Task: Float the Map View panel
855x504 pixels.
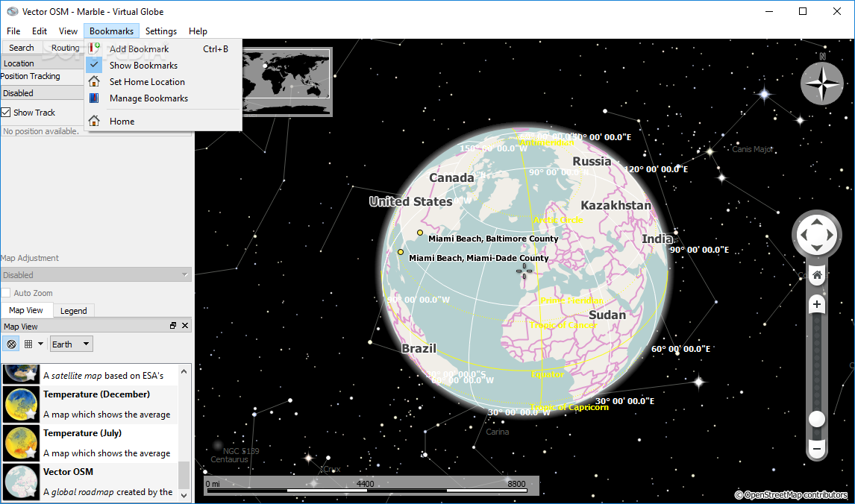Action: [x=173, y=325]
